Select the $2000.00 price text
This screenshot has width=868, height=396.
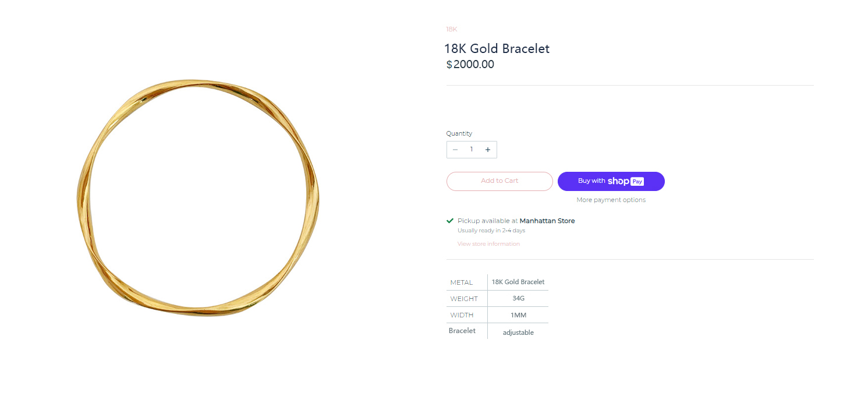470,65
